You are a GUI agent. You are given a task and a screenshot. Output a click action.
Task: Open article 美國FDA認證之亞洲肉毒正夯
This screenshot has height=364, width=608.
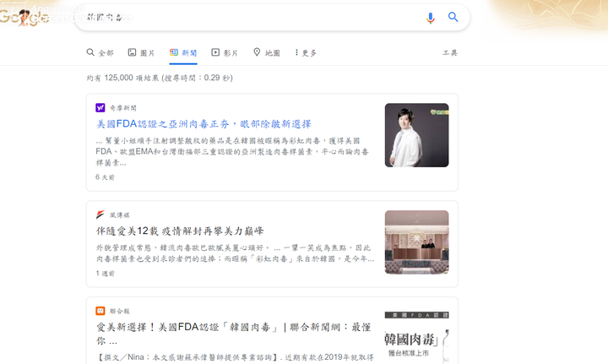(204, 124)
